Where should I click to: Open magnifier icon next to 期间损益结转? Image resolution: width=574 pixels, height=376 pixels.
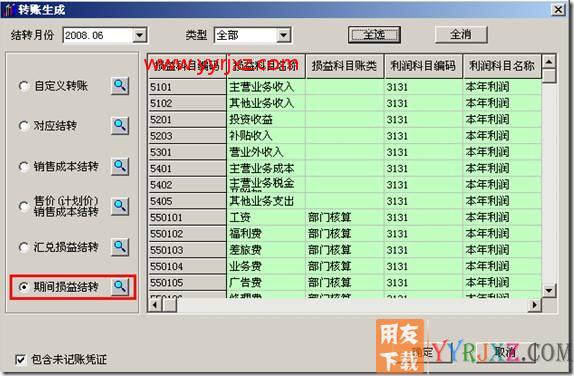[x=120, y=287]
